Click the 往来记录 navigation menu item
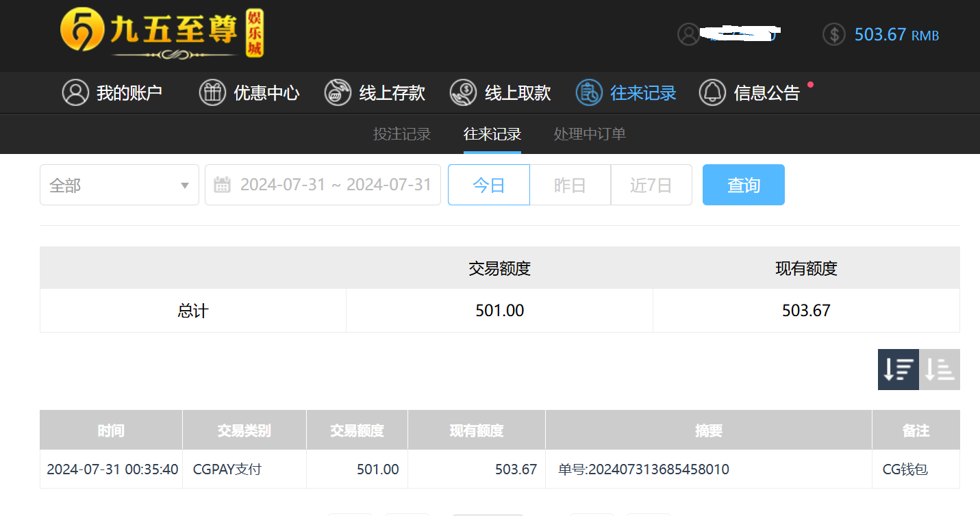 (627, 92)
